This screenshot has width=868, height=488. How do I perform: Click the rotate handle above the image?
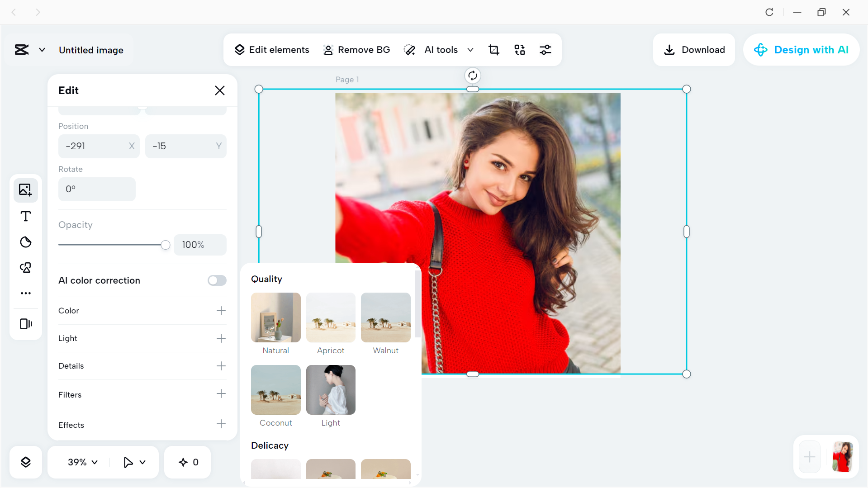pyautogui.click(x=472, y=76)
